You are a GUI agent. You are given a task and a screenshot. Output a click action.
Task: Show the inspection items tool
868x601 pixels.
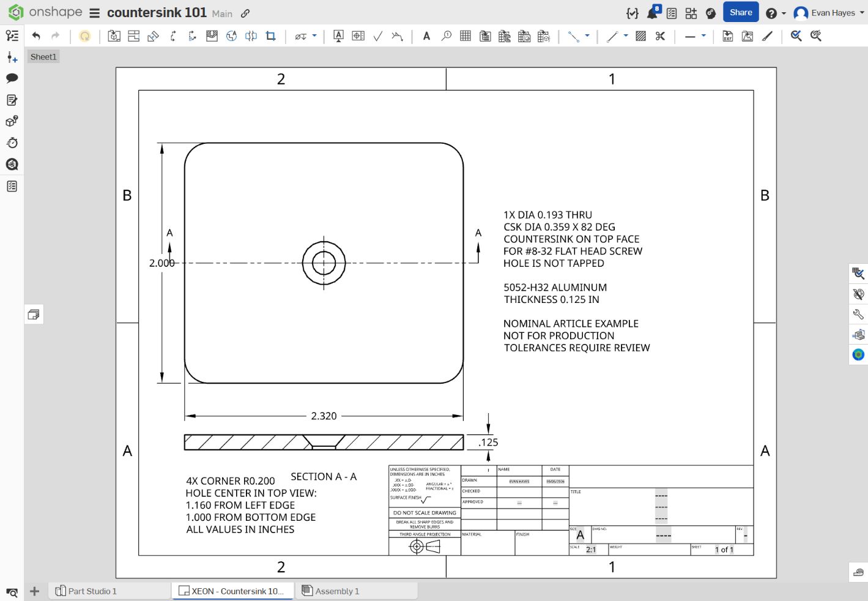point(796,36)
